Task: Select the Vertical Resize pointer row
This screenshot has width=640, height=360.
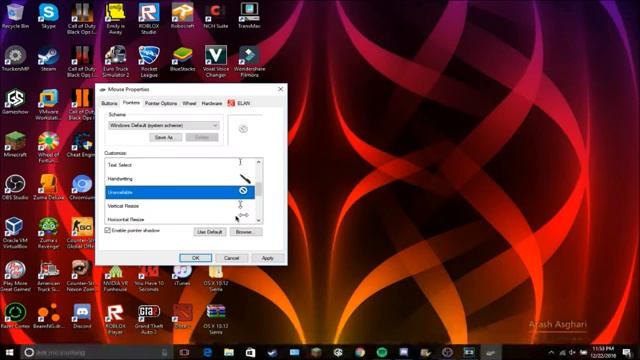Action: click(180, 206)
